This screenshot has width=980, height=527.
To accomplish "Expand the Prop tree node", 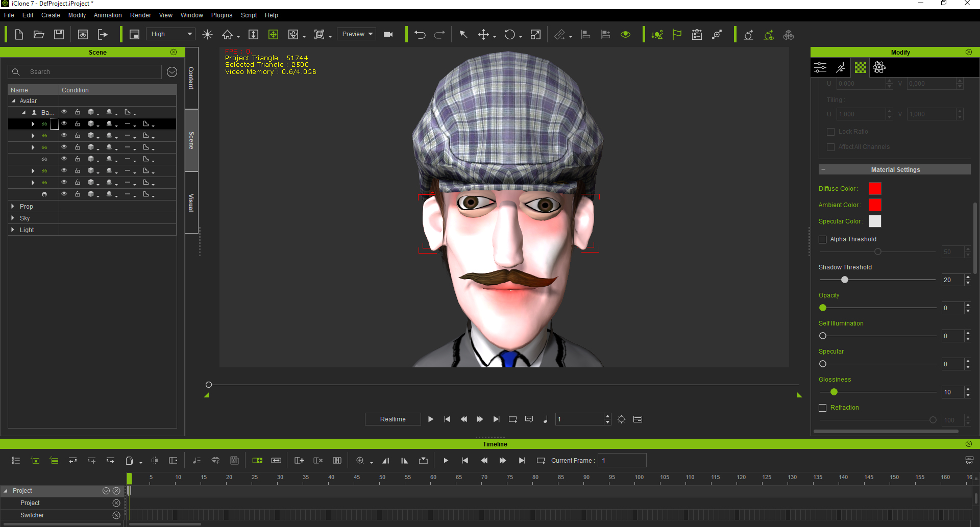I will [x=13, y=207].
